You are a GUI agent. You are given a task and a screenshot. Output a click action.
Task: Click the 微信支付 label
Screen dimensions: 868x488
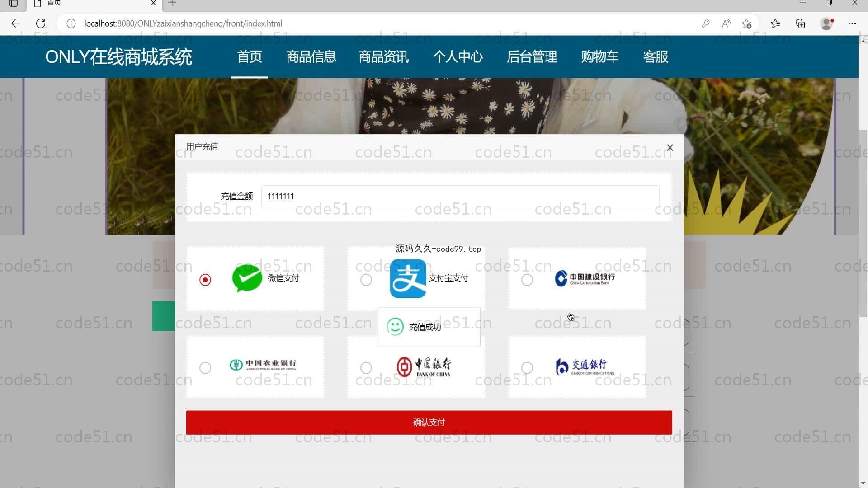pos(283,278)
